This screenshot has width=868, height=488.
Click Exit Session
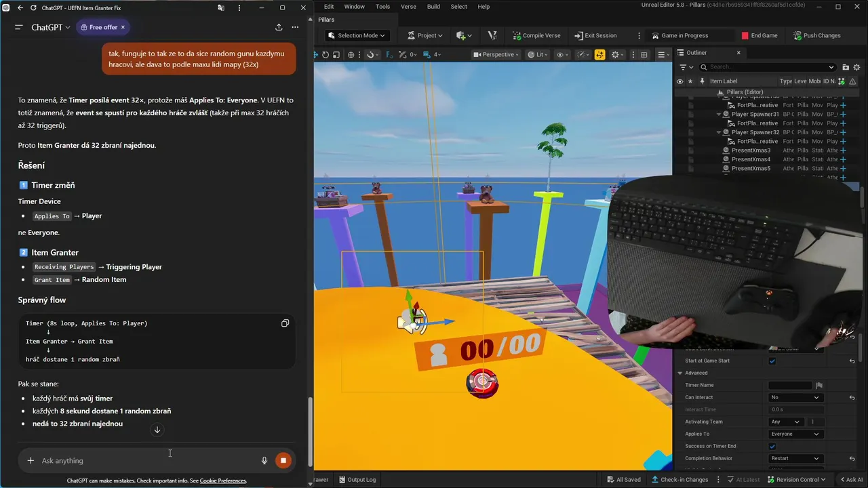pyautogui.click(x=595, y=35)
